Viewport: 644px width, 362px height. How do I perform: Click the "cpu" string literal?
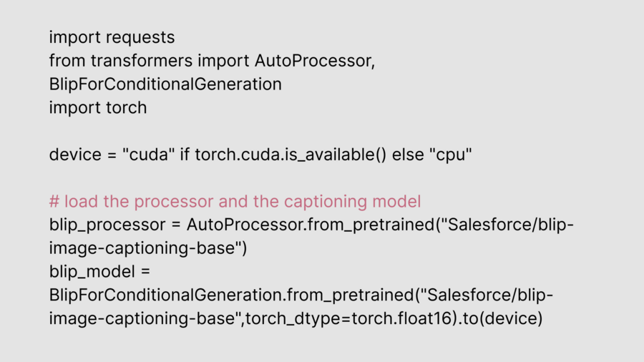pyautogui.click(x=451, y=155)
